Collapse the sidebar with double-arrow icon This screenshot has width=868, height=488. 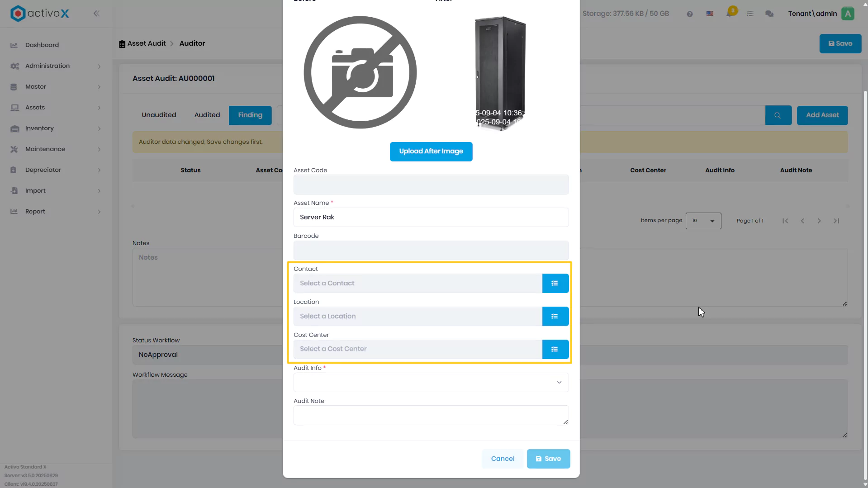[x=96, y=14]
